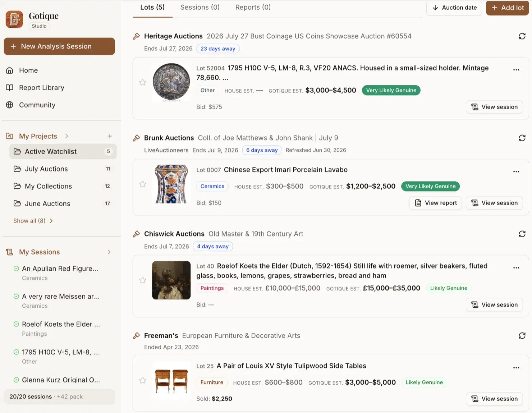532x413 pixels.
Task: Open the June Auctions project
Action: click(63, 203)
